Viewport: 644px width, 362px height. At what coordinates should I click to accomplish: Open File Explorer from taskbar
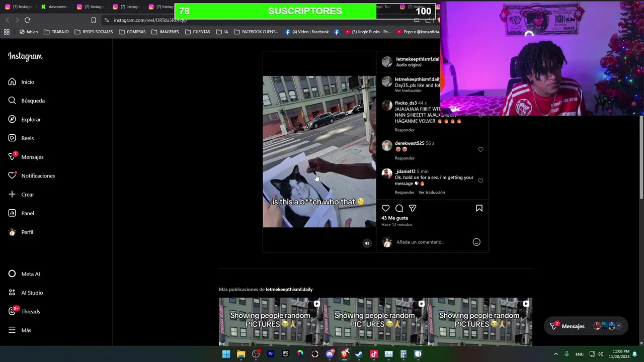(241, 354)
